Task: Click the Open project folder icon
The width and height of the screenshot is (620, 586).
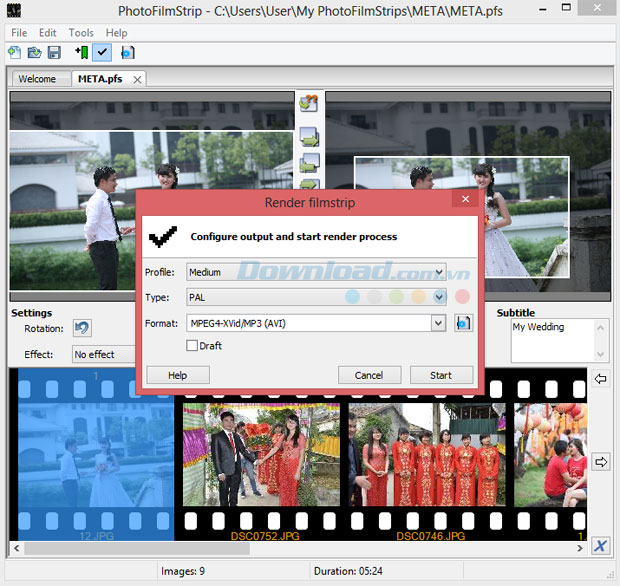Action: [x=34, y=53]
